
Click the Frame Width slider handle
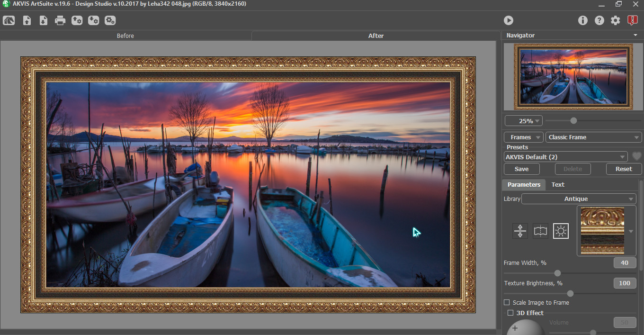557,273
